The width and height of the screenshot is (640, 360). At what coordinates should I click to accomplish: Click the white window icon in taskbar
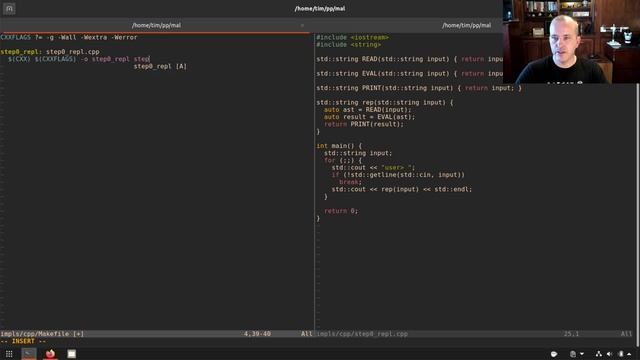71,354
